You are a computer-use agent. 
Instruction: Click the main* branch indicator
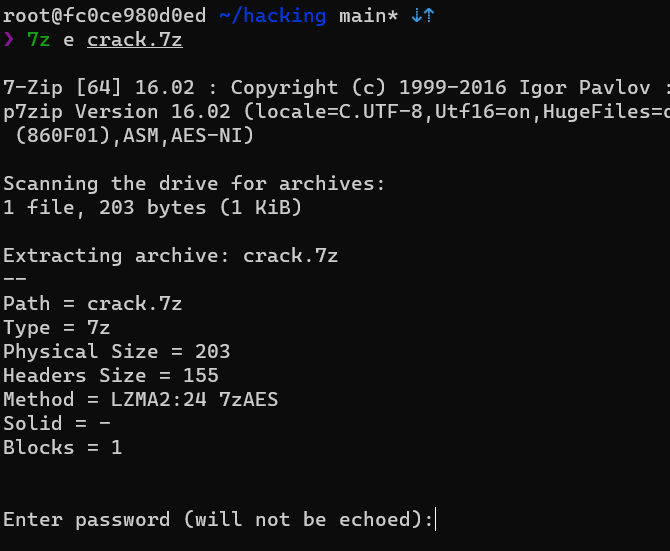(x=368, y=16)
